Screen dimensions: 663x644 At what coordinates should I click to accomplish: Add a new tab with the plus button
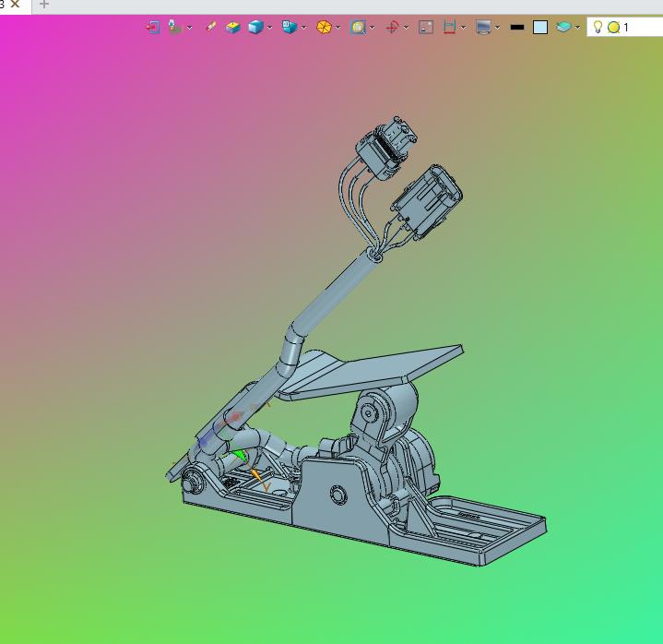(x=44, y=5)
